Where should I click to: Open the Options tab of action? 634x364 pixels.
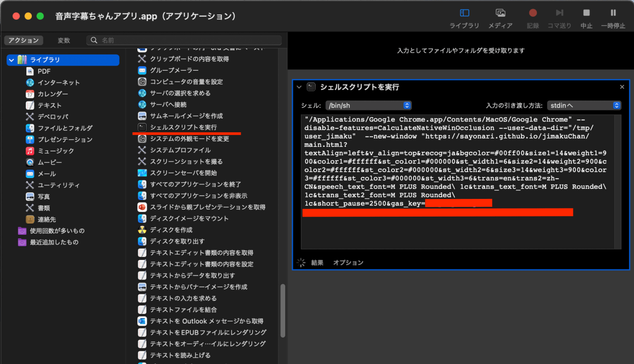tap(348, 263)
